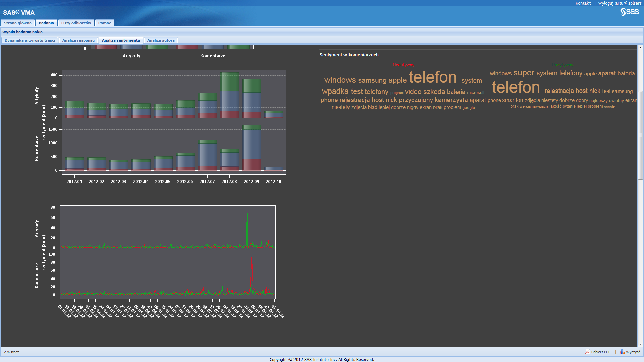Click Wyloguj artur@splsars link

pos(620,3)
